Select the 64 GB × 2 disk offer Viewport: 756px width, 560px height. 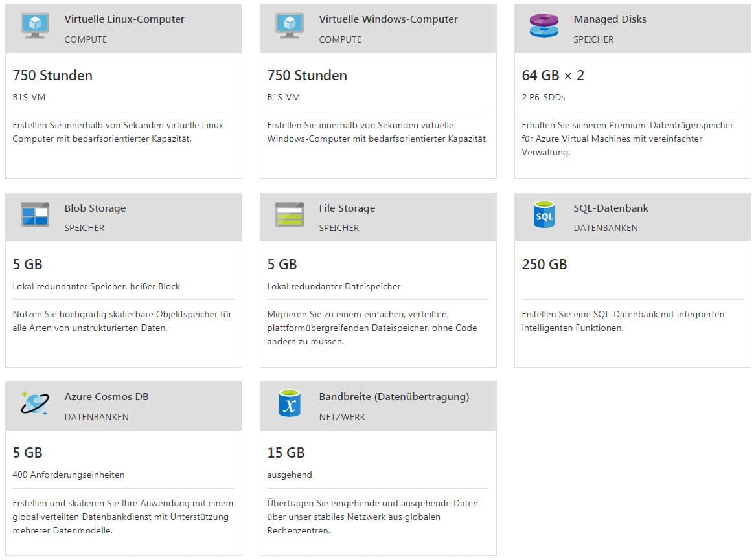(553, 76)
